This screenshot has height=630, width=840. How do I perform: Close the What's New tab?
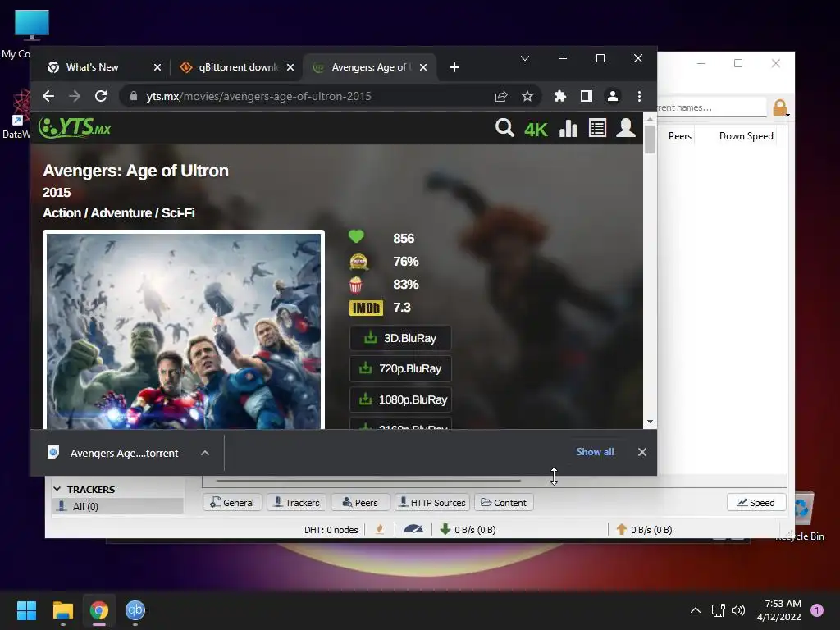click(x=157, y=67)
